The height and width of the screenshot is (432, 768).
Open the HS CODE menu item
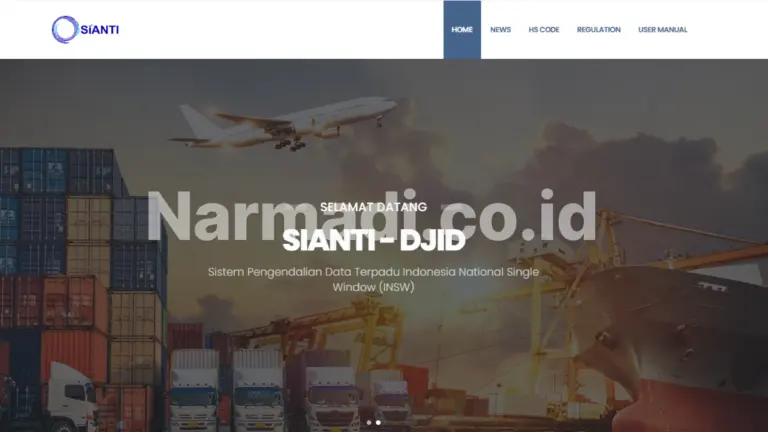point(544,30)
